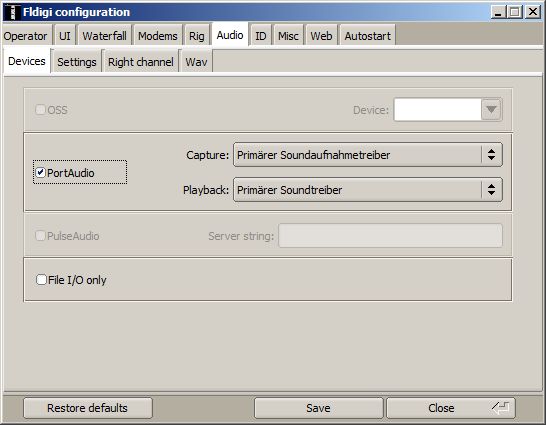Maximize the Fldigi configuration window
Viewport: 546px width, 425px height.
pos(515,13)
